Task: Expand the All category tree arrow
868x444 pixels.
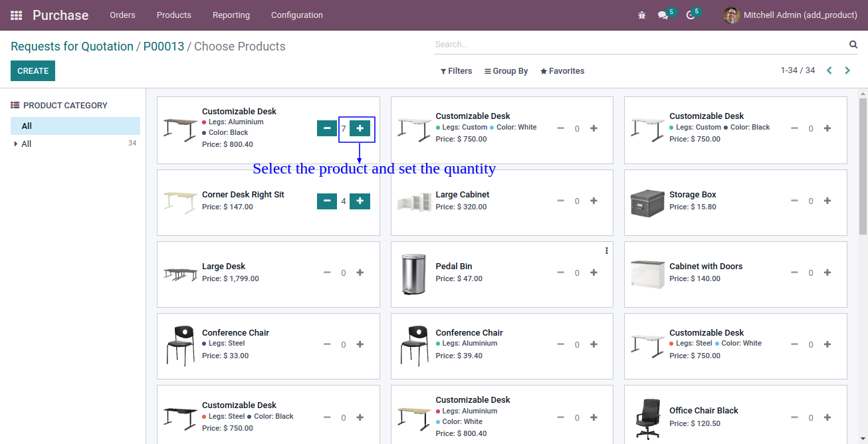Action: 15,144
